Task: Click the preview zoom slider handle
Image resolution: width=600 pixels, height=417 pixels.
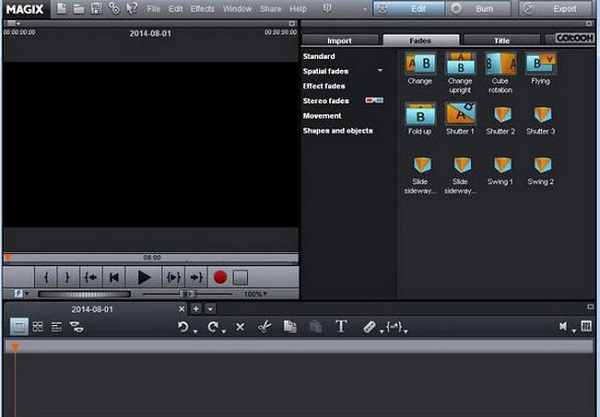Action: pyautogui.click(x=187, y=294)
